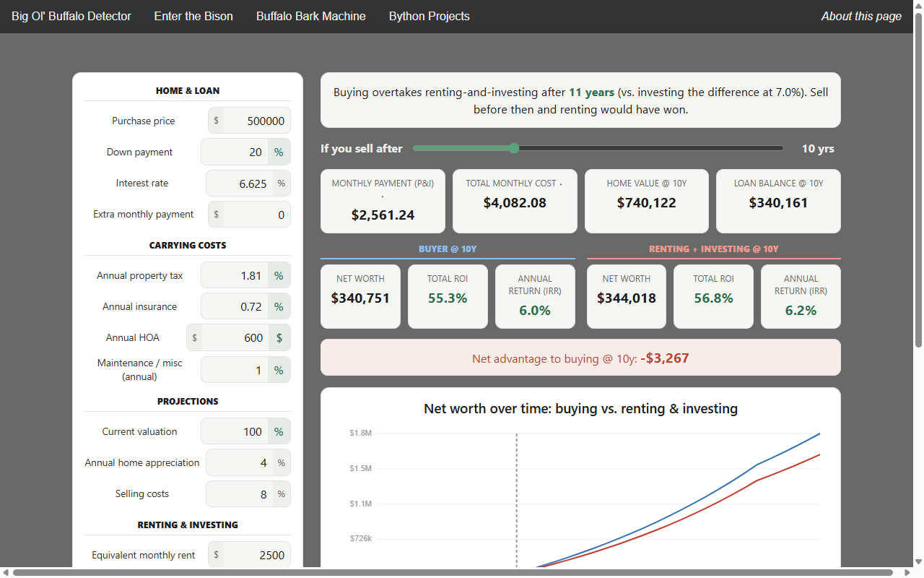Click renting annual return 6.2%
Viewport: 924px width, 578px height.
point(801,310)
